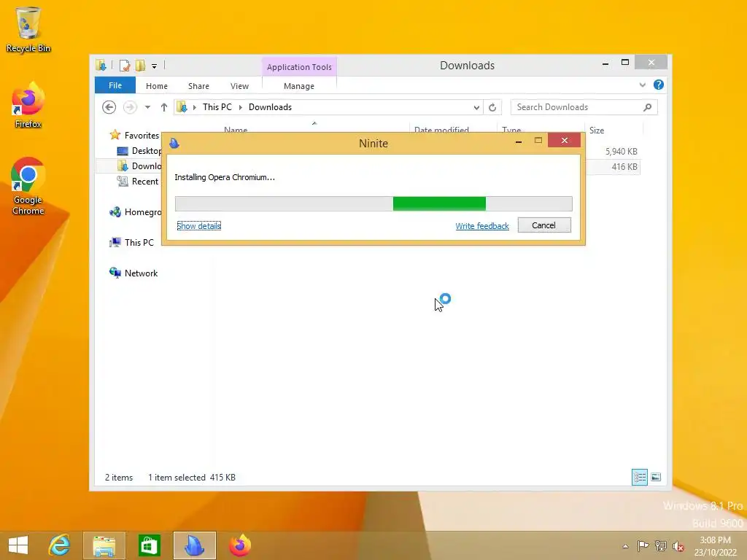Click the search magnifier icon
The image size is (747, 560).
[x=648, y=107]
